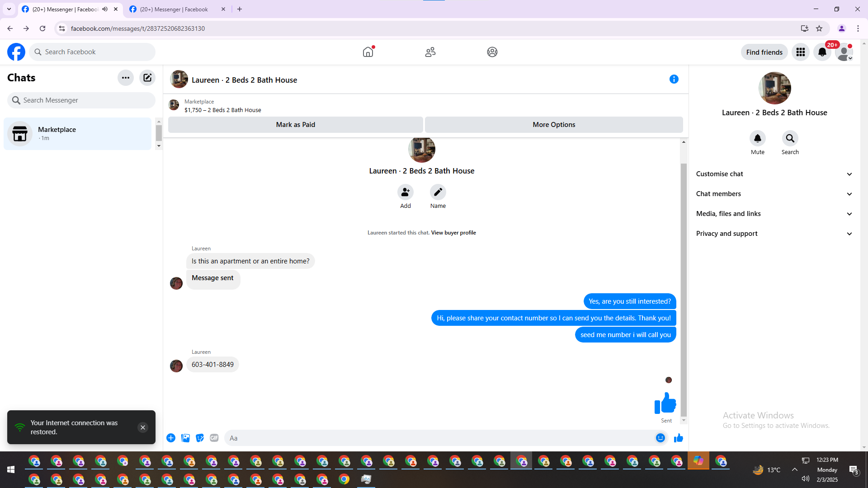Select the 'Is this an apartment' message

250,261
